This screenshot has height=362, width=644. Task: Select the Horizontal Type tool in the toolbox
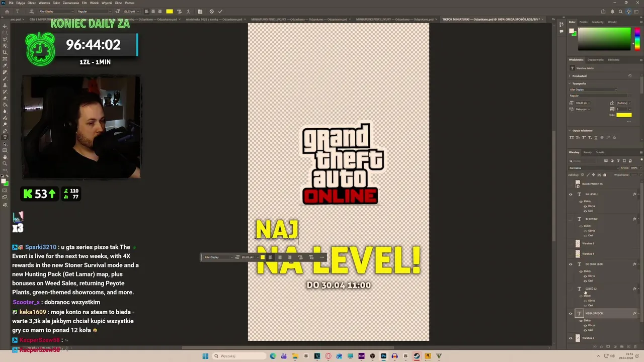pyautogui.click(x=5, y=137)
